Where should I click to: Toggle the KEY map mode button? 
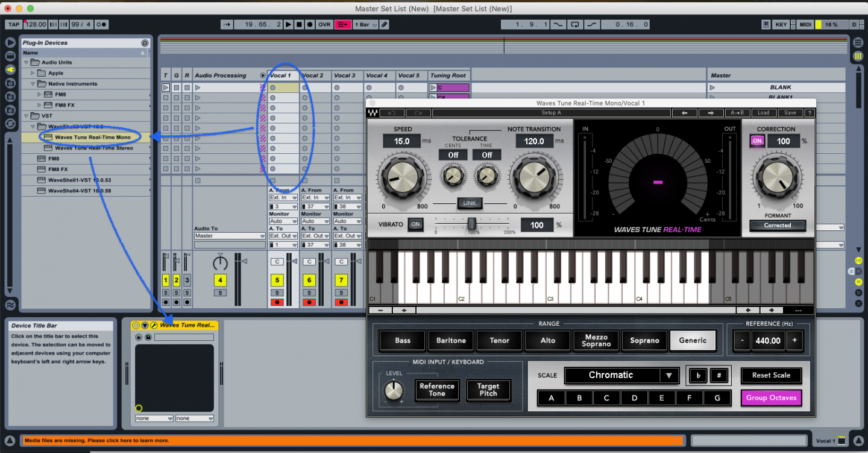click(781, 25)
